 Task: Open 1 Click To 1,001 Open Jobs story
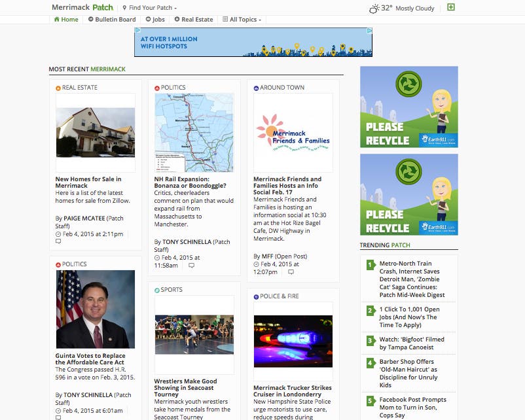click(x=410, y=317)
